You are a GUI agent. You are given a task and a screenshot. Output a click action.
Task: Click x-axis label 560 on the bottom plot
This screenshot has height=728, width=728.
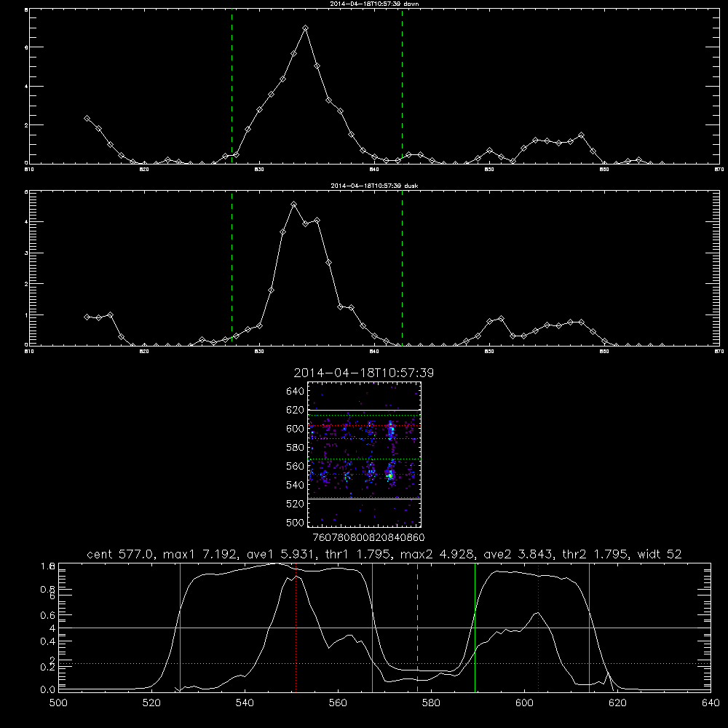(338, 703)
